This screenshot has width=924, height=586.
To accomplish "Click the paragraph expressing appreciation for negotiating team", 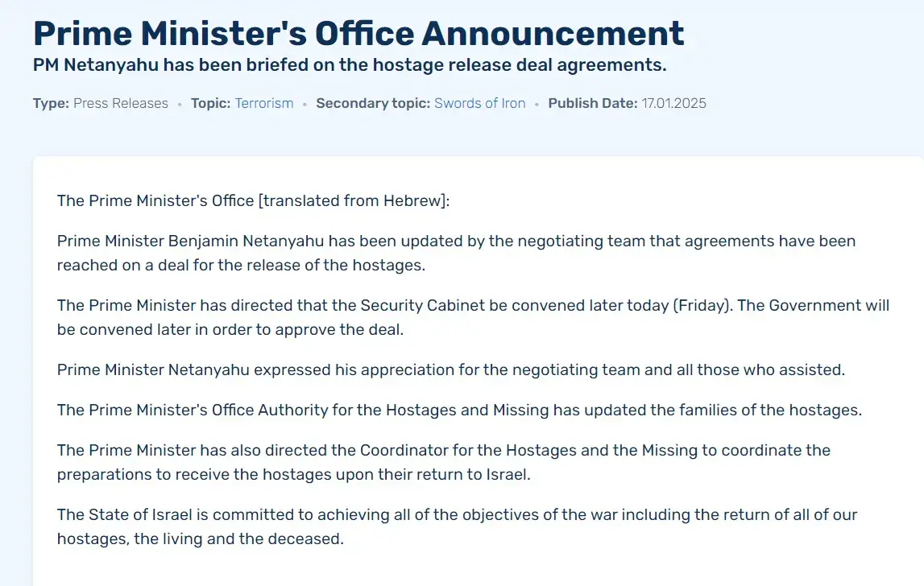I will pos(450,369).
